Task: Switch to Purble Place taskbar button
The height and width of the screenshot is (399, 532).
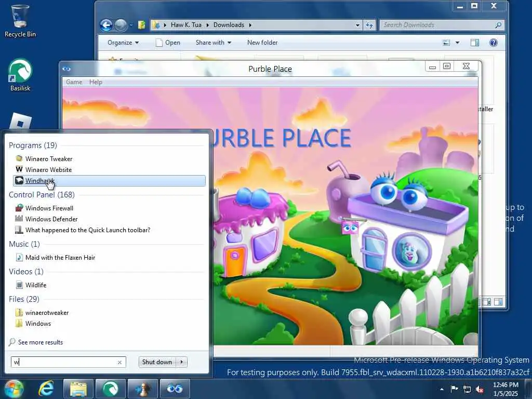Action: tap(175, 389)
